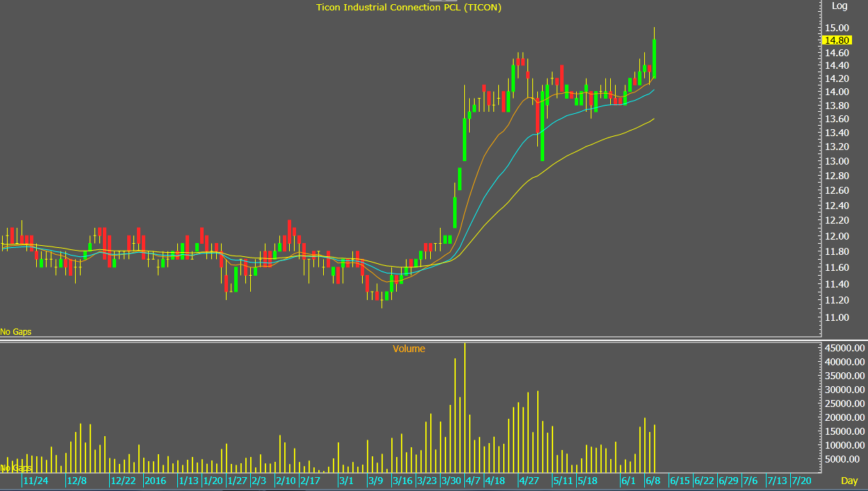
Task: Click the 11.00 price axis label
Action: click(x=836, y=317)
